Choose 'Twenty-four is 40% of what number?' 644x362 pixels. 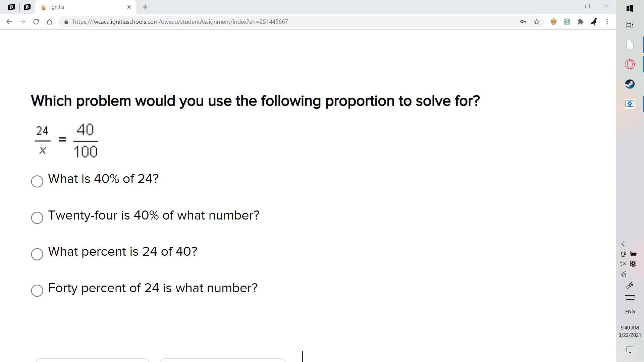(x=37, y=218)
